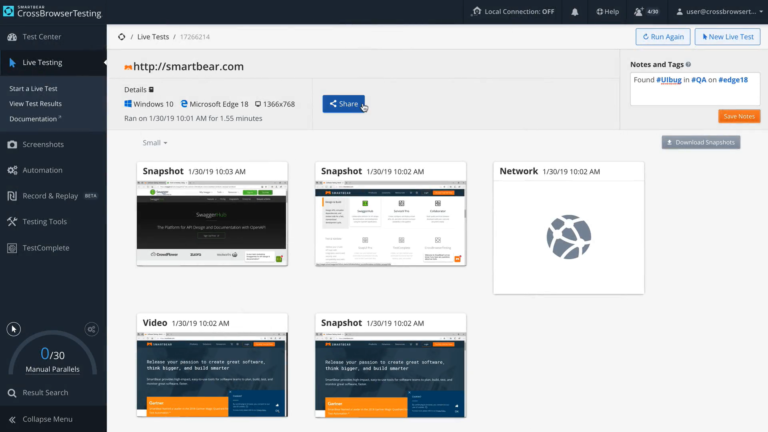Click the breadcrumb home icon
The image size is (768, 432).
[x=121, y=37]
